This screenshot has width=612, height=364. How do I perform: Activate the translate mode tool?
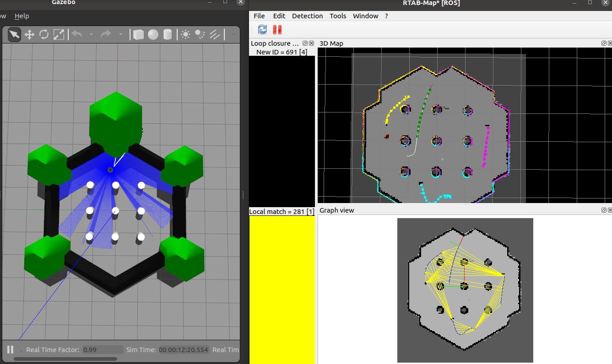coord(29,34)
